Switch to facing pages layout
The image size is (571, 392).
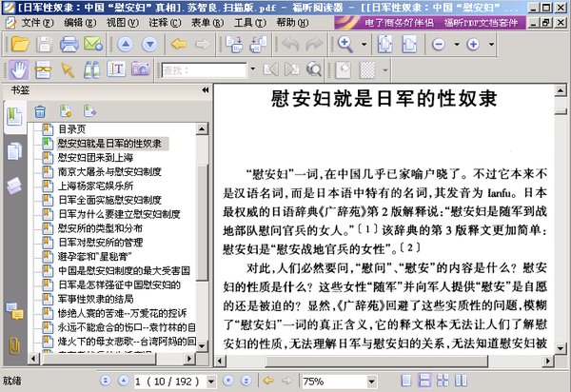[461, 381]
